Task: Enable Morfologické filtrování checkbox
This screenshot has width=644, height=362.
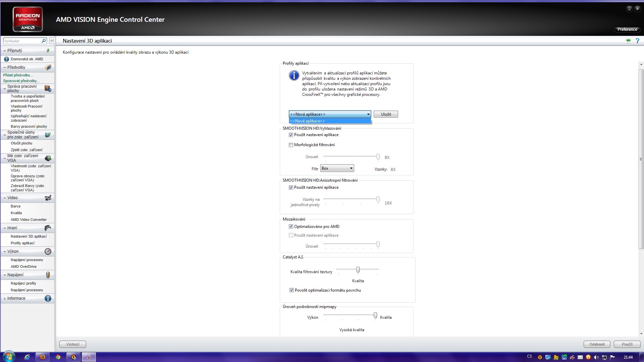Action: click(291, 145)
